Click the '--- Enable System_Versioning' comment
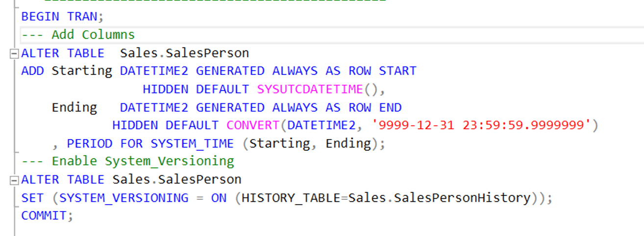The height and width of the screenshot is (236, 644). (x=127, y=161)
